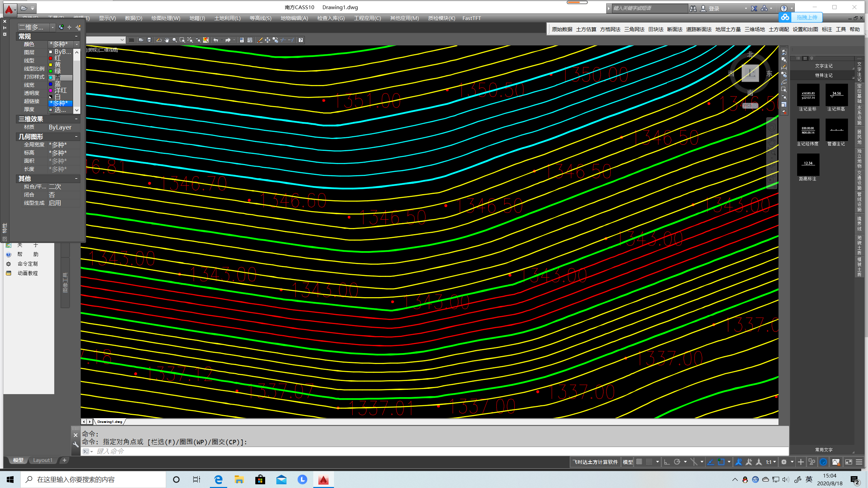Click the redo arrow icon
The width and height of the screenshot is (868, 488).
tap(228, 40)
